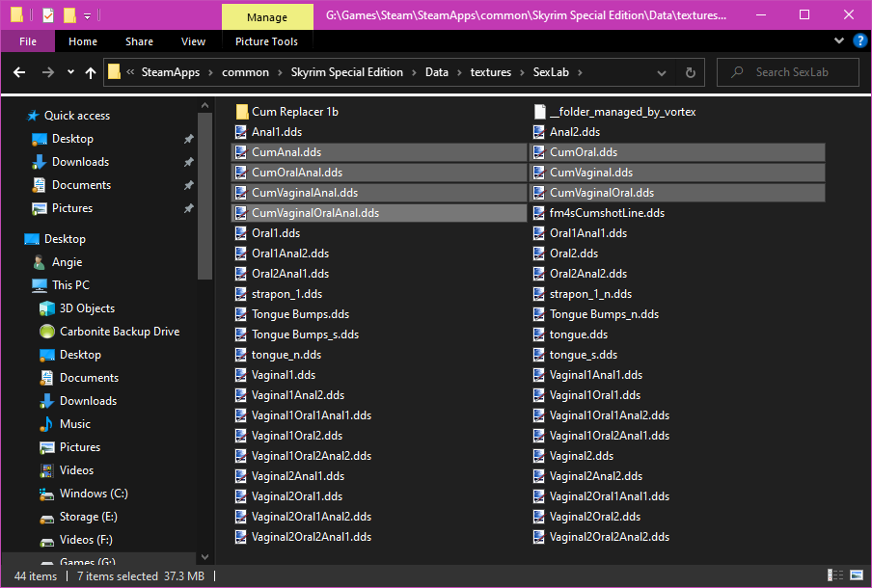The height and width of the screenshot is (588, 872).
Task: Select the strapon_1_n.dds file name
Action: [590, 294]
